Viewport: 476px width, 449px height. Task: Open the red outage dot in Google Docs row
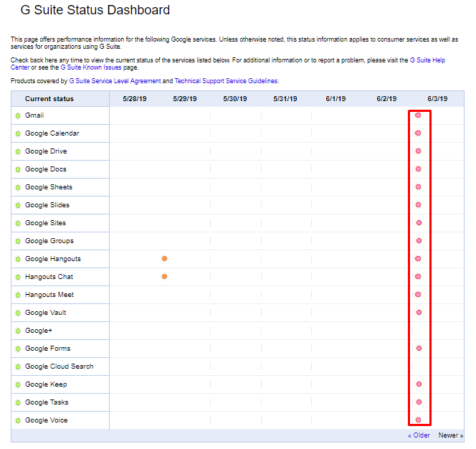pos(419,169)
